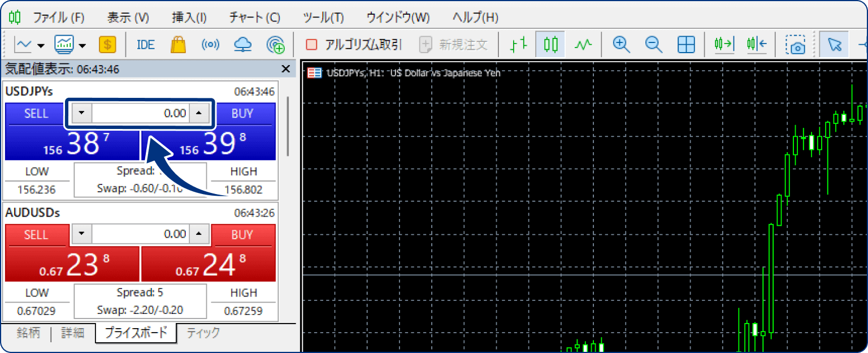Click the tile windows grid icon
Screen dimensions: 868x353
[x=685, y=44]
